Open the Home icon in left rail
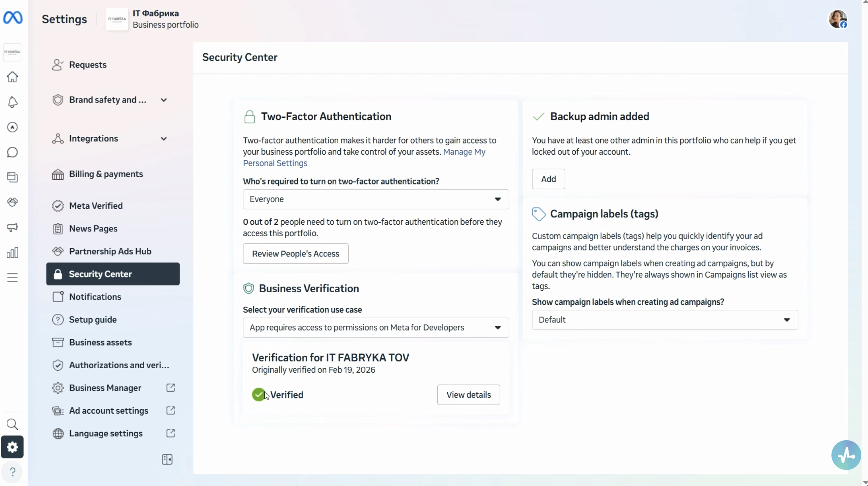868x486 pixels. pyautogui.click(x=12, y=77)
